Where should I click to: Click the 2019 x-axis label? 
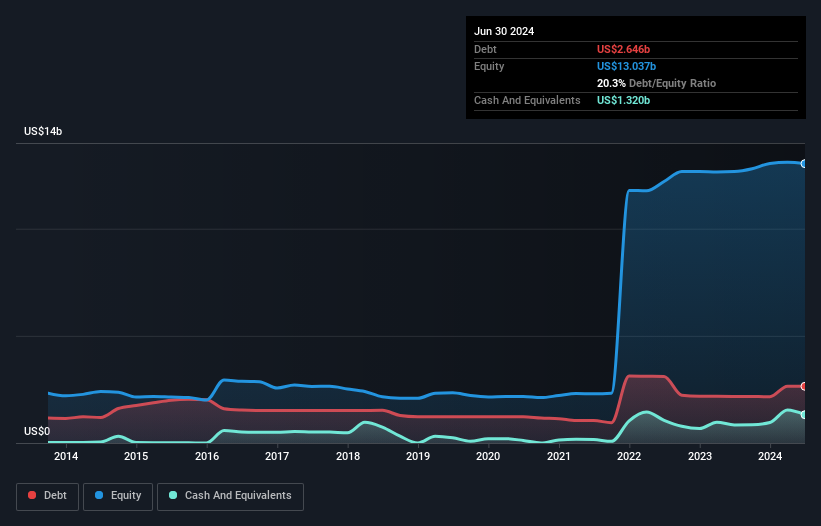pos(418,456)
